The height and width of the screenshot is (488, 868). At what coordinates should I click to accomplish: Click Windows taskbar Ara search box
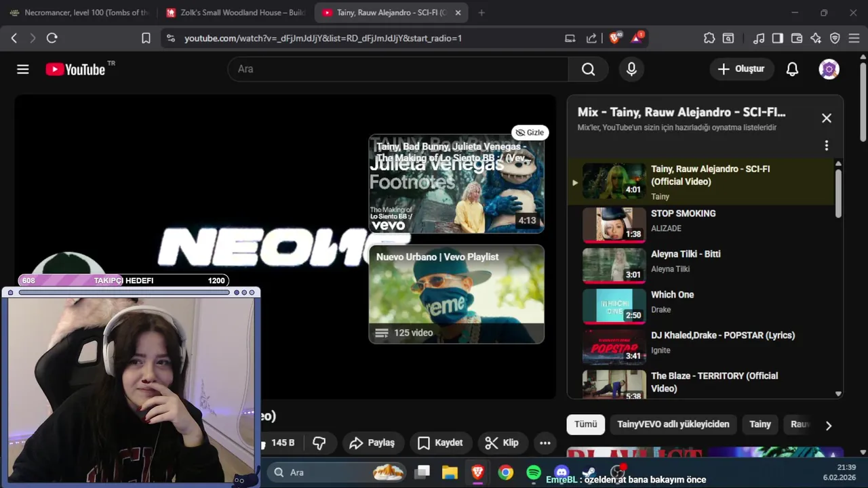[x=337, y=472]
